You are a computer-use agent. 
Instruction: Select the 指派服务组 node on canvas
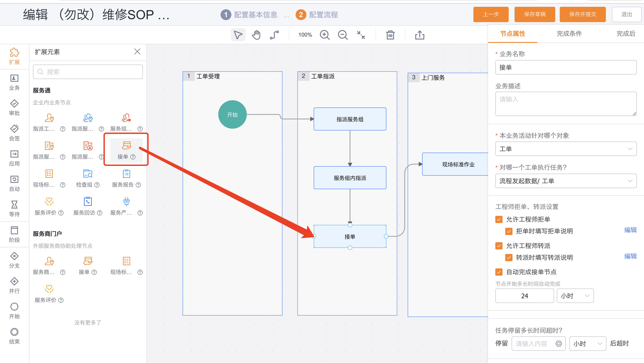pyautogui.click(x=350, y=119)
